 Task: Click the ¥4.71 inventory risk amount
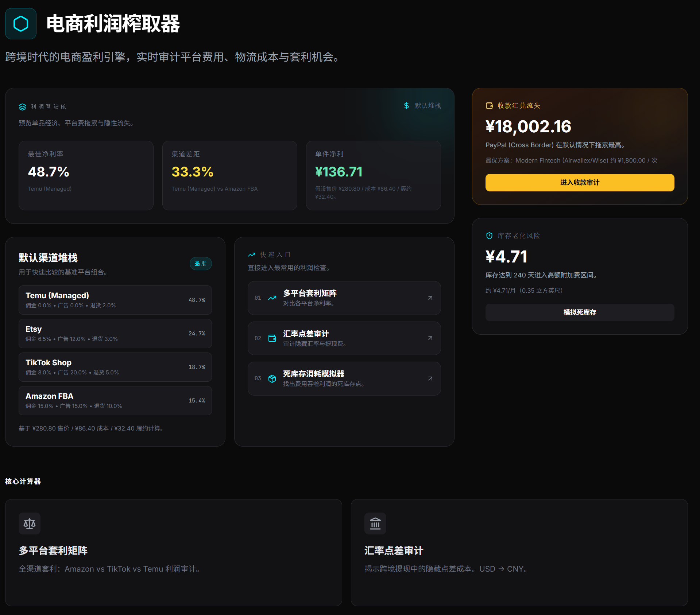[507, 257]
